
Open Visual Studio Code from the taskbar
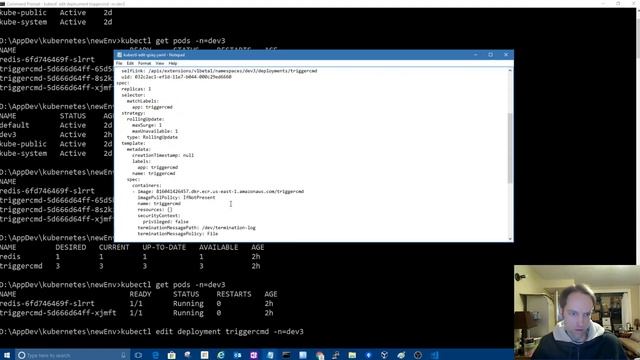(434, 355)
